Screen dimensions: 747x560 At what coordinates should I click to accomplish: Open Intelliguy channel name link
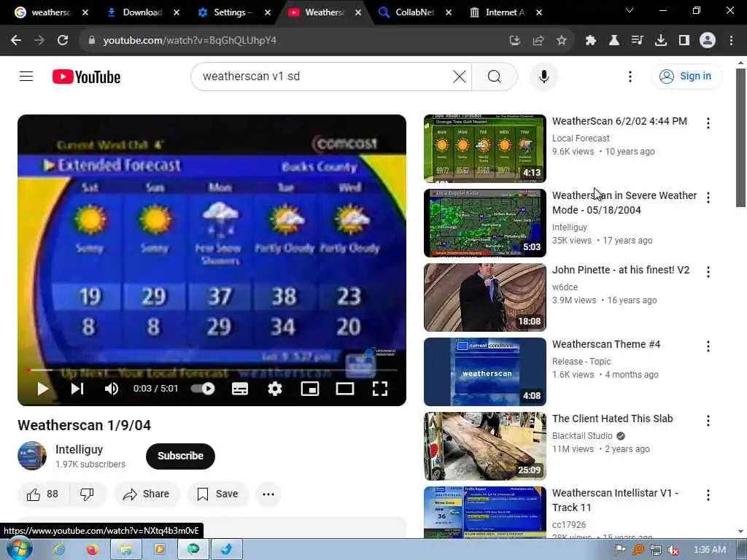79,449
